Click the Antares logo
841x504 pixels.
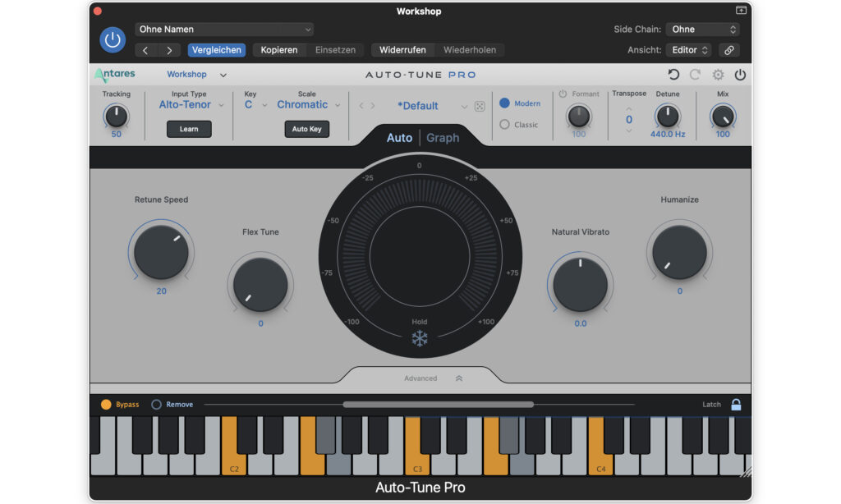click(115, 75)
